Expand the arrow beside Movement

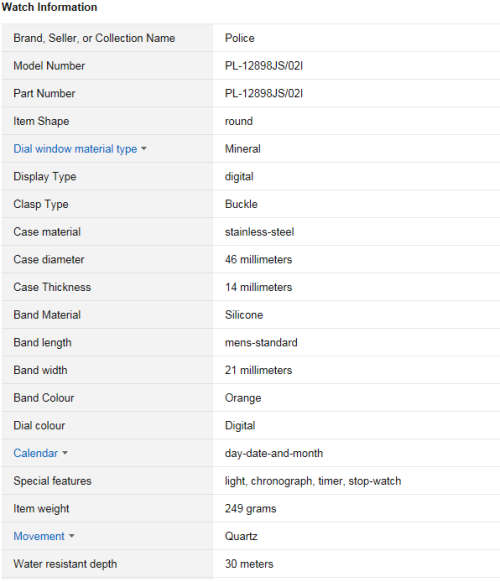(72, 536)
